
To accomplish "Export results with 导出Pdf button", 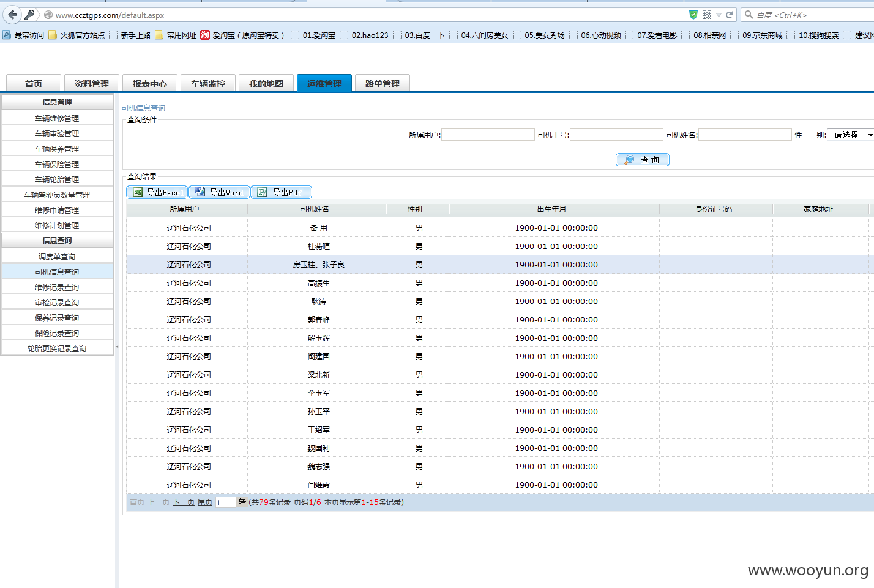I will 282,192.
